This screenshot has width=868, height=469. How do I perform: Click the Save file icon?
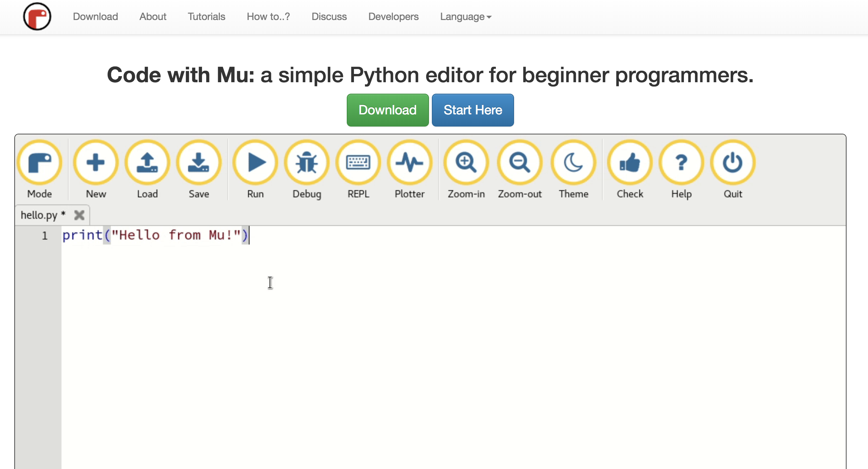(x=199, y=163)
